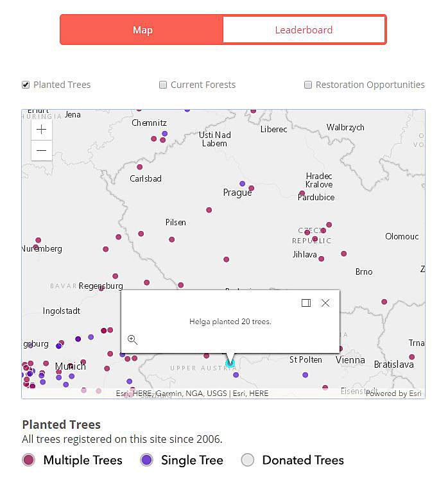Enable the Restoration Opportunities checkbox
The height and width of the screenshot is (482, 448).
308,85
